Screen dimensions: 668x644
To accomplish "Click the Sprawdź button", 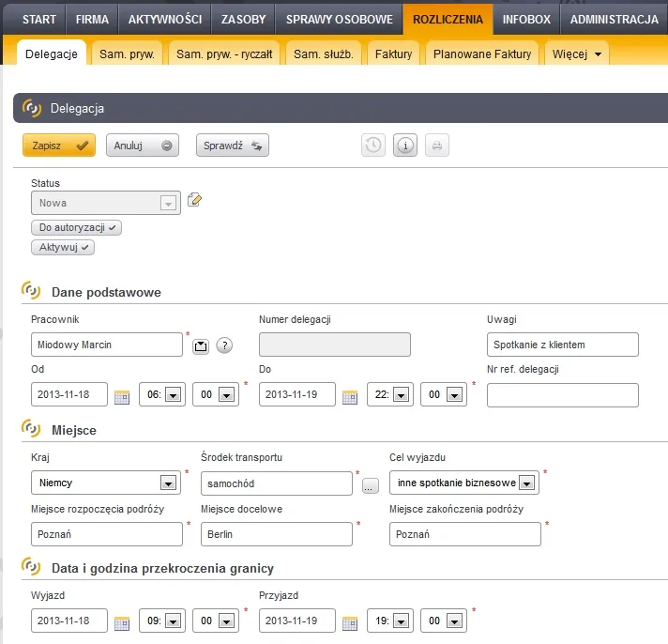I will 232,146.
